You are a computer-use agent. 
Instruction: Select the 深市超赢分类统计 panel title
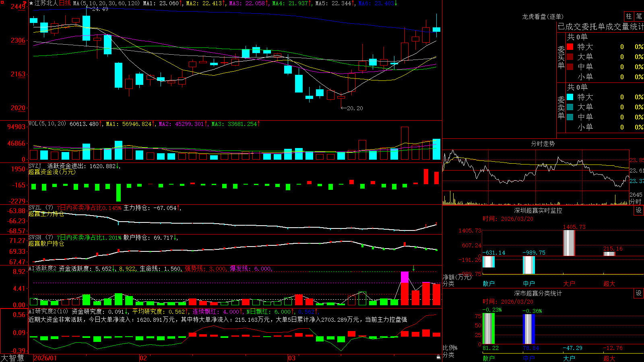538,293
